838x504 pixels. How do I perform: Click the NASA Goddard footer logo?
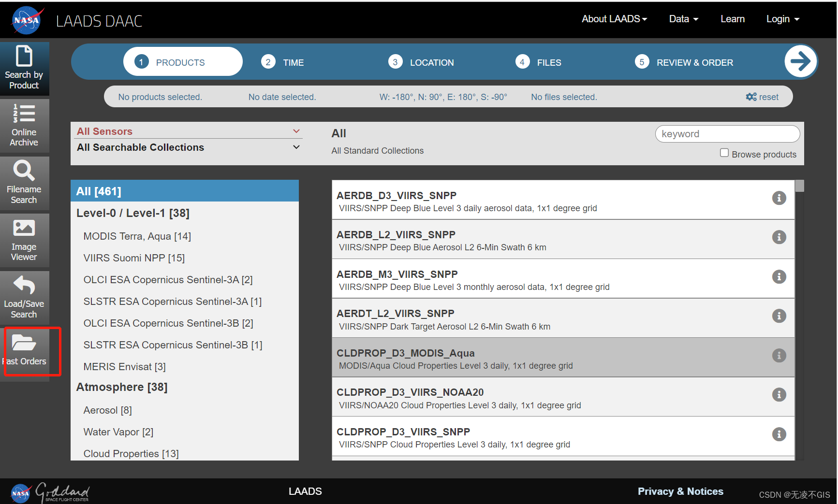tap(50, 492)
